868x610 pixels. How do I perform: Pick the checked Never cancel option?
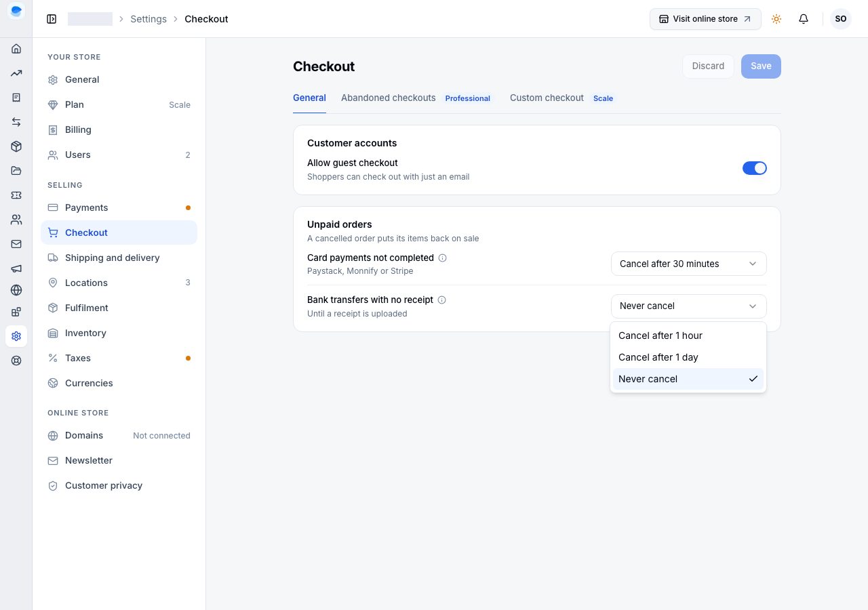(x=688, y=379)
